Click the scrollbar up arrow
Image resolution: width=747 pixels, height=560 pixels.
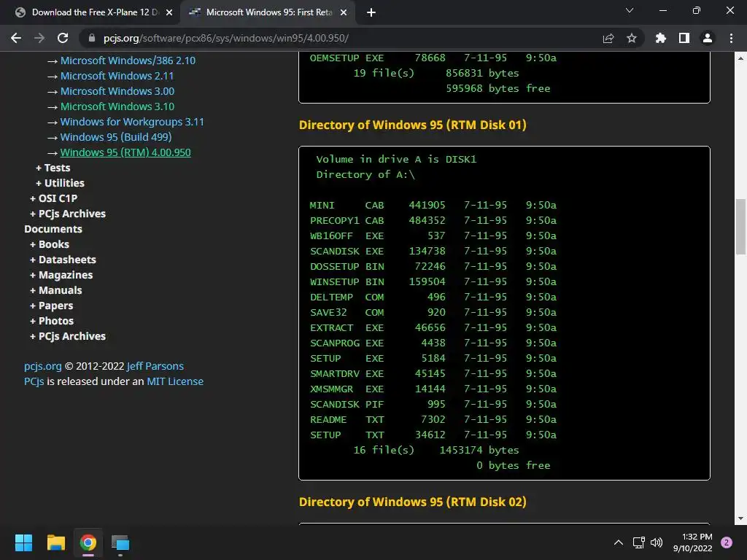(740, 58)
